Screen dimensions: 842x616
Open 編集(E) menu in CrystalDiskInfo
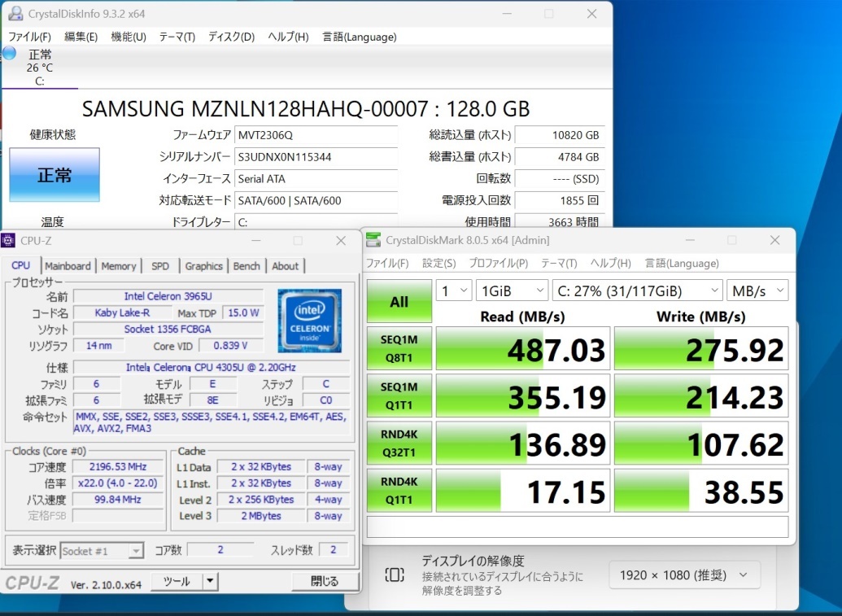pyautogui.click(x=81, y=37)
